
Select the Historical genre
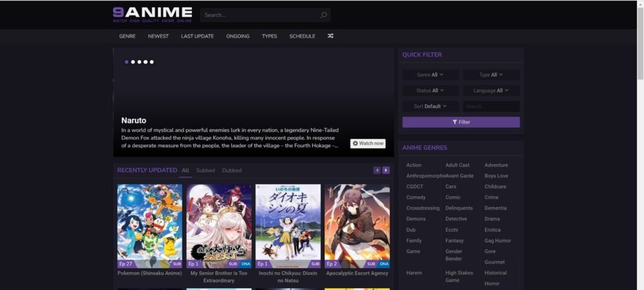tap(496, 273)
